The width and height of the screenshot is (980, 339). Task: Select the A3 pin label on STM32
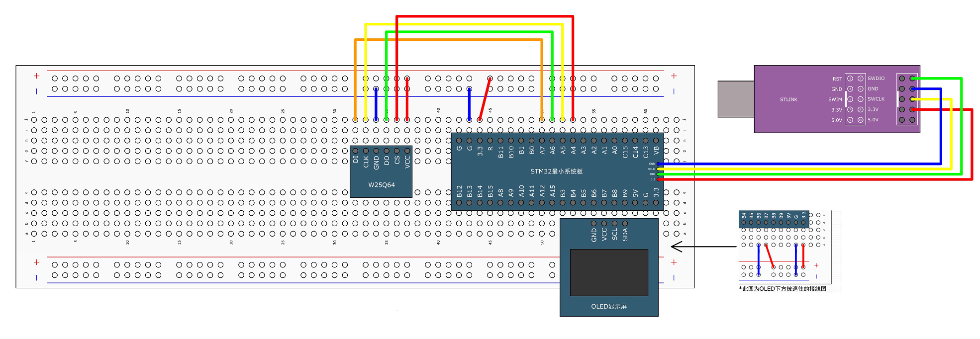click(584, 150)
